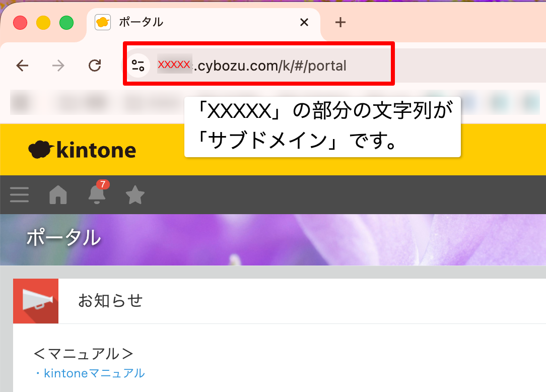
Task: Click the ポータル tab favicon
Action: tap(103, 22)
